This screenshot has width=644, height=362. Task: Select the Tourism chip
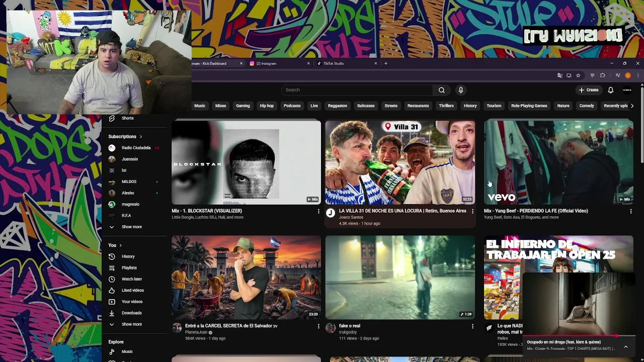[494, 106]
